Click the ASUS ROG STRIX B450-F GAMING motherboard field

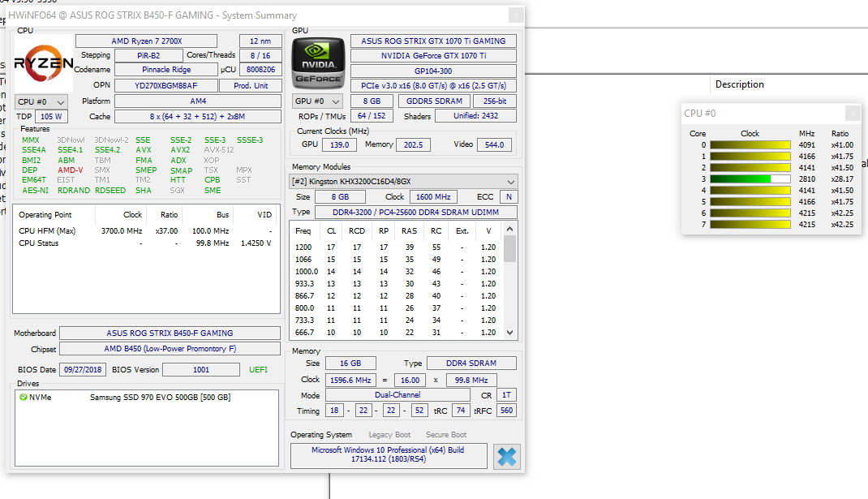(170, 333)
